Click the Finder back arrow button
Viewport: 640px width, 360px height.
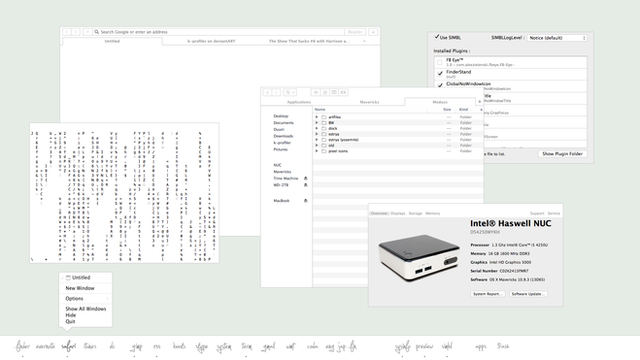tap(267, 92)
